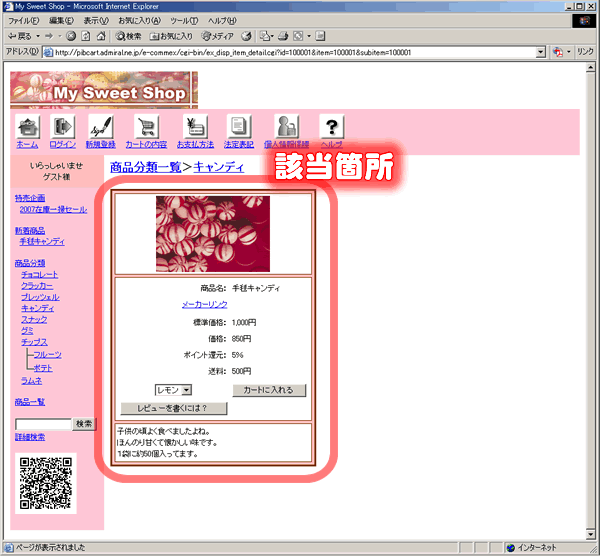600x556 pixels.
Task: Follow the メーカーリンク link
Action: point(204,304)
